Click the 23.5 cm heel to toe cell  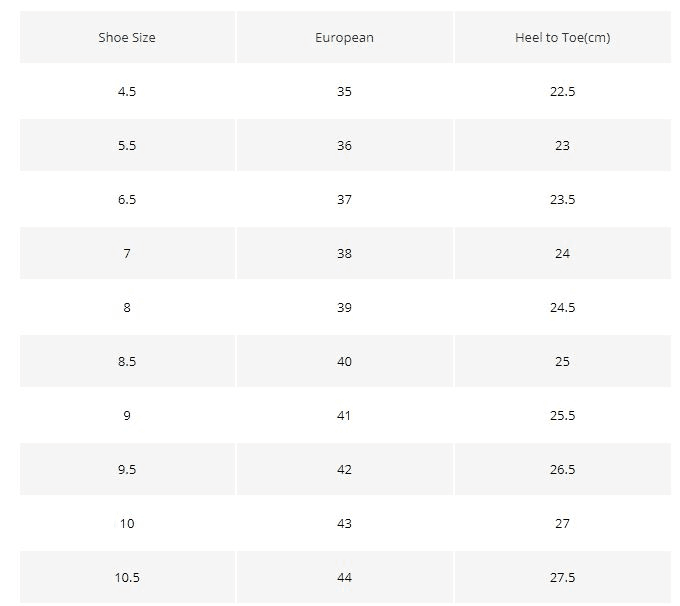click(562, 200)
